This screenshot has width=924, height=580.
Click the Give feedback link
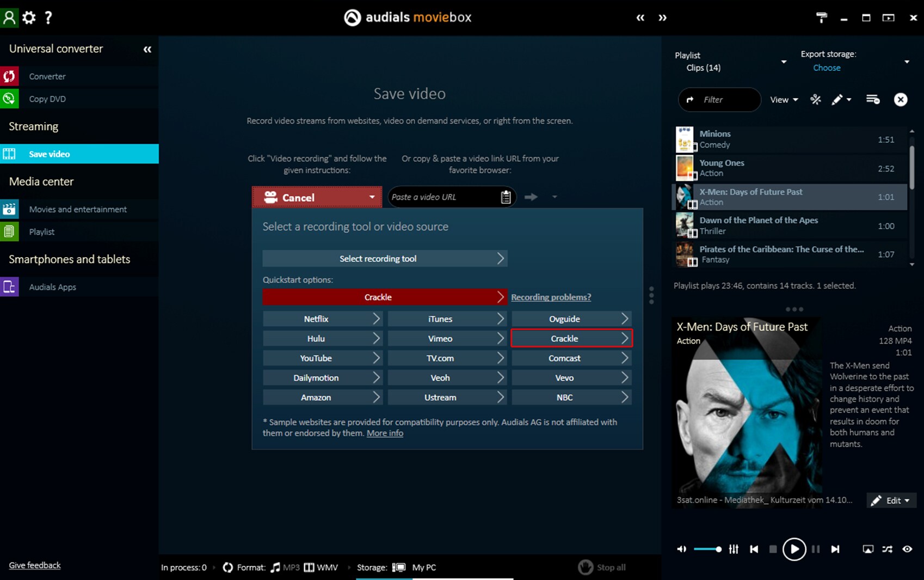(x=35, y=565)
